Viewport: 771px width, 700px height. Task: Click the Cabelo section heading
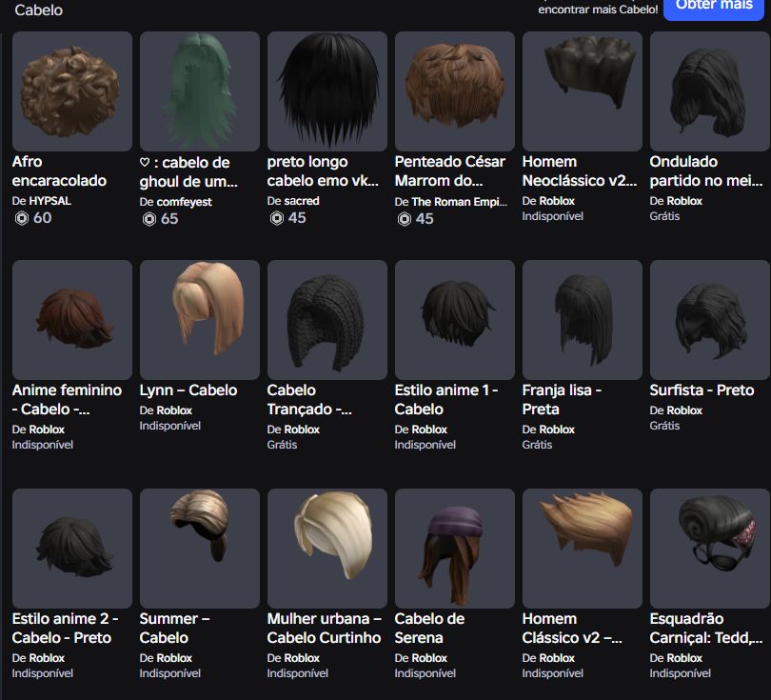38,10
